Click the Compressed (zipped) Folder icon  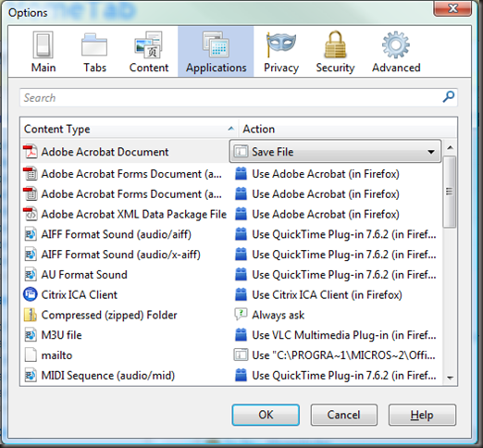[31, 315]
